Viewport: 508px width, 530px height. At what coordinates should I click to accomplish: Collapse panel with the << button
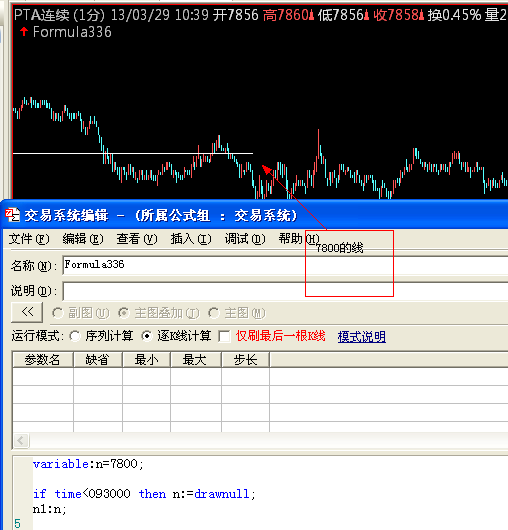pyautogui.click(x=27, y=312)
